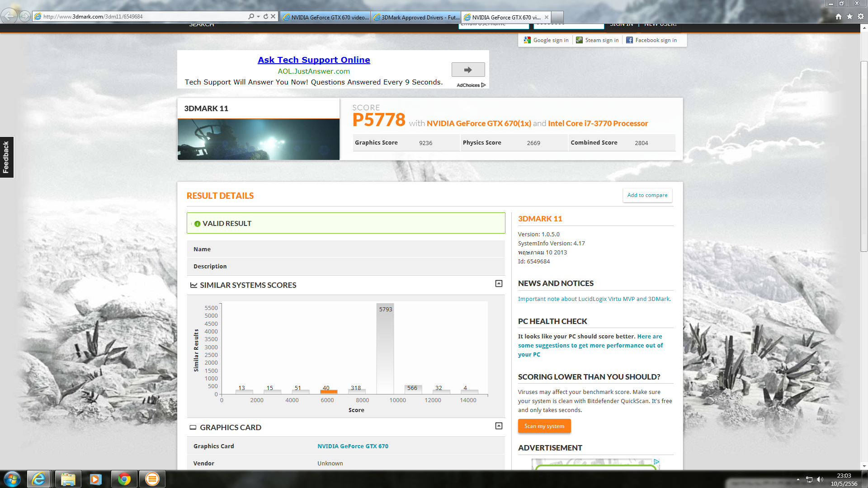The height and width of the screenshot is (488, 868).
Task: Open the 'Ask Tech Support Online' ad link
Action: tap(314, 60)
